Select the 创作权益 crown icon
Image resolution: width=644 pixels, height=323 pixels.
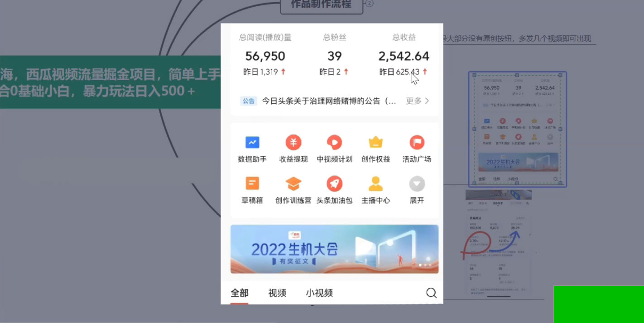tap(375, 143)
